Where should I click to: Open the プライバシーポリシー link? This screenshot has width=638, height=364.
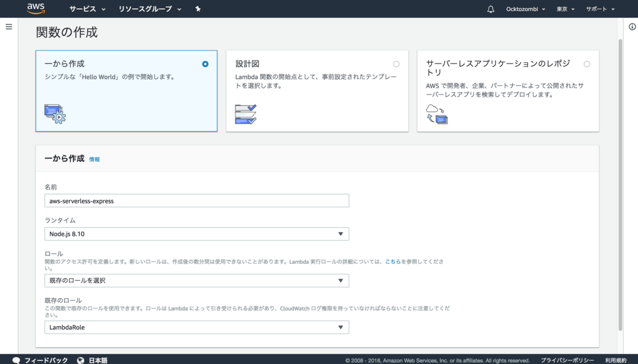point(567,360)
